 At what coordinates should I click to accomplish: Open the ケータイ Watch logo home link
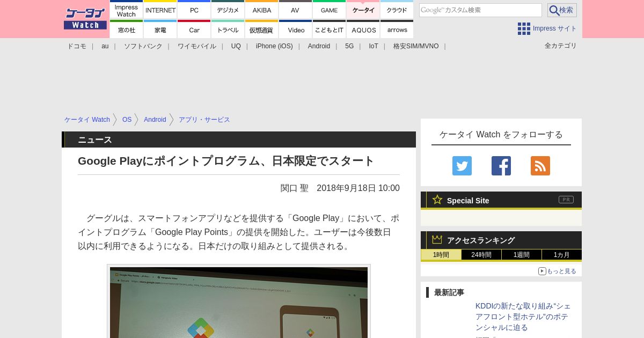[x=85, y=19]
